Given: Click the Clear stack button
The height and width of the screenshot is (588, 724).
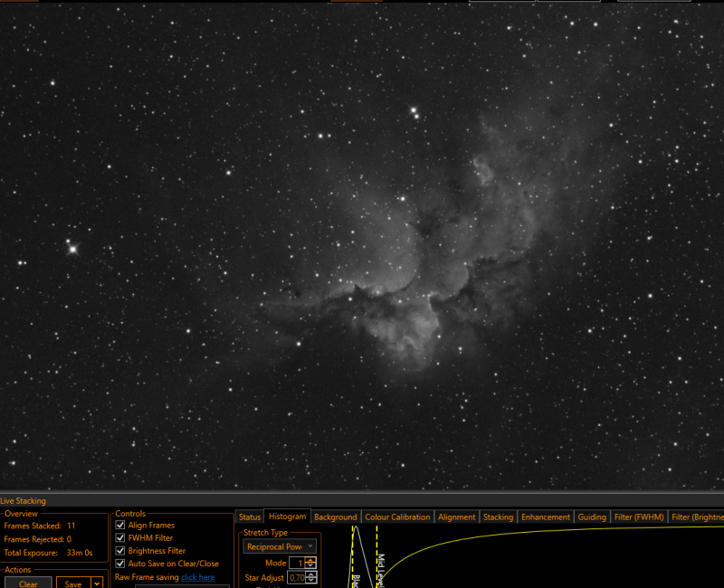Looking at the screenshot, I should (28, 583).
